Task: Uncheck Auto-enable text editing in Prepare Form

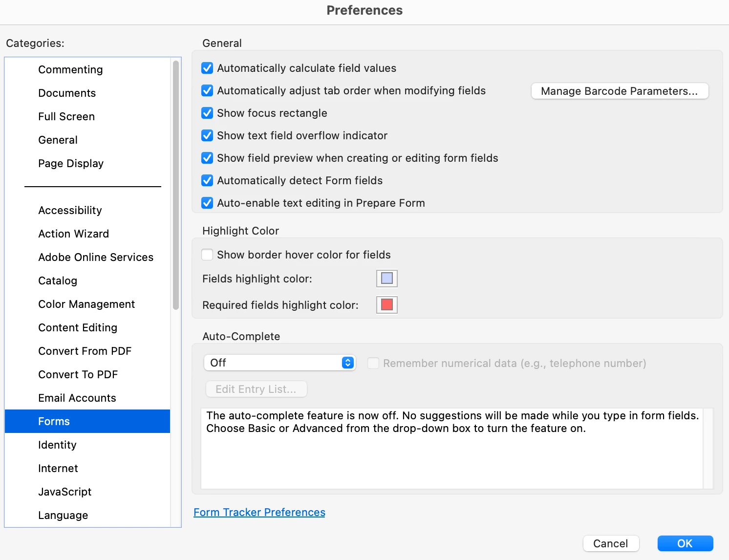Action: (x=207, y=203)
